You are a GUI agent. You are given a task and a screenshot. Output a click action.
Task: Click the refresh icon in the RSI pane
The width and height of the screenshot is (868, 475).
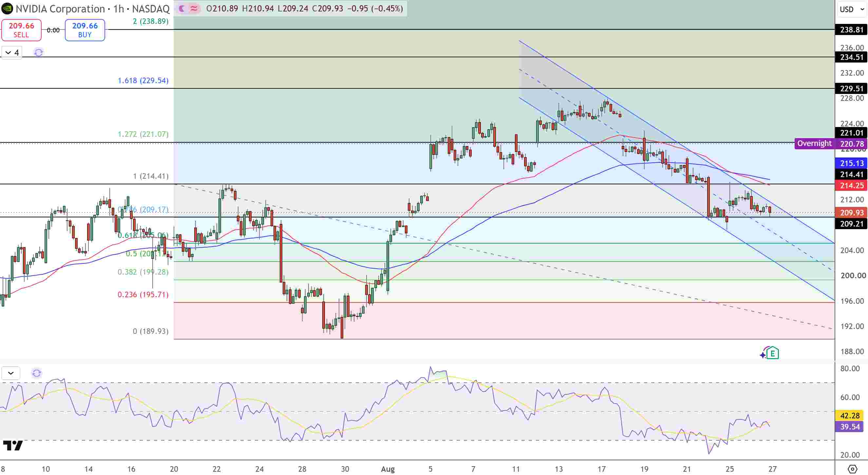coord(36,373)
